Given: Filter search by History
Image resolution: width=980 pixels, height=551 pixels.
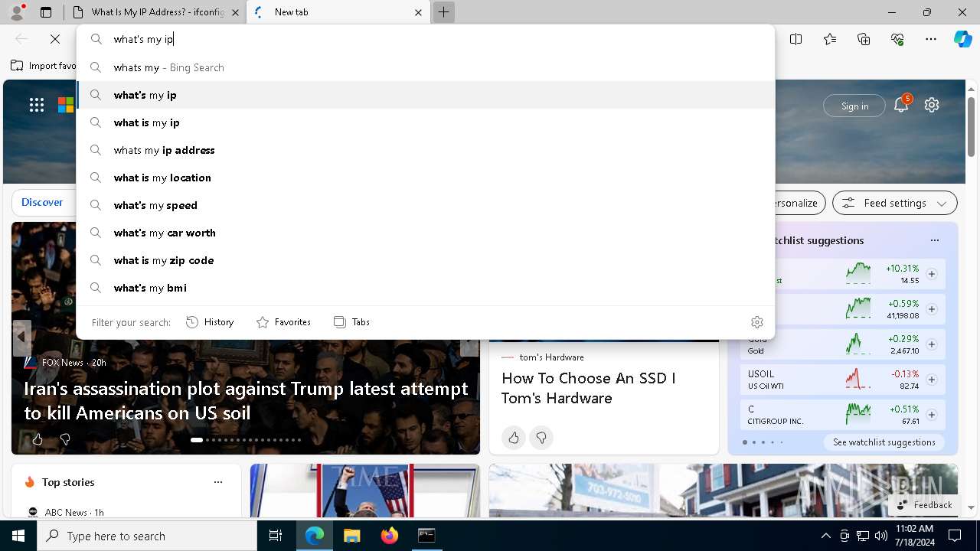Looking at the screenshot, I should [210, 322].
